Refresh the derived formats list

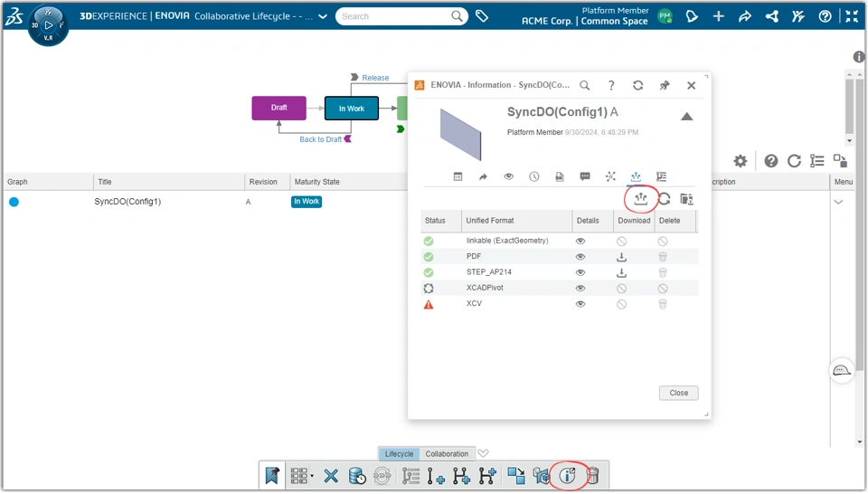(x=665, y=199)
